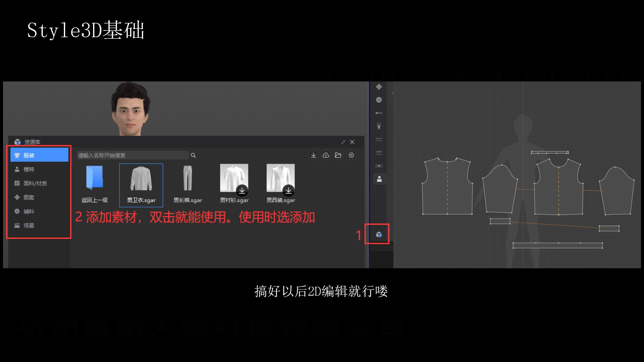Select the seam stitch tool icon below topstitch
Image resolution: width=644 pixels, height=362 pixels.
(379, 153)
